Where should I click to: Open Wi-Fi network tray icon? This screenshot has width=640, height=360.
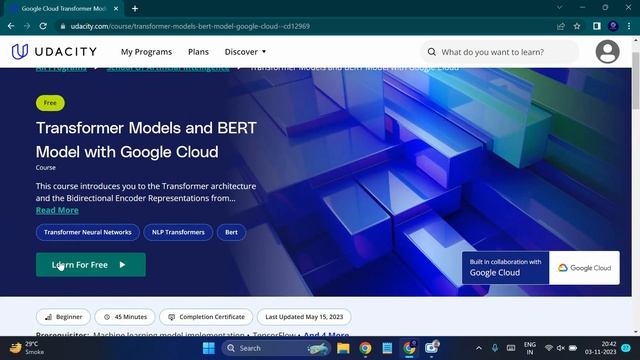click(x=549, y=348)
